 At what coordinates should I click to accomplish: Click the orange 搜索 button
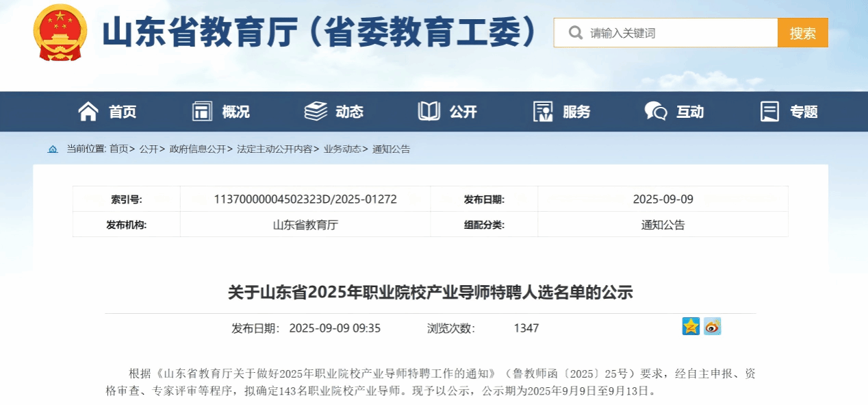coord(802,33)
